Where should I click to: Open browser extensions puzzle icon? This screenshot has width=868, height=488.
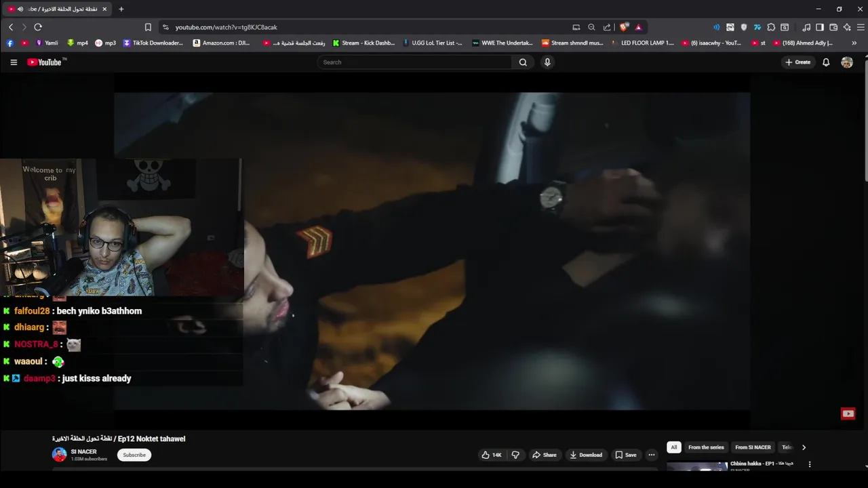pyautogui.click(x=771, y=27)
